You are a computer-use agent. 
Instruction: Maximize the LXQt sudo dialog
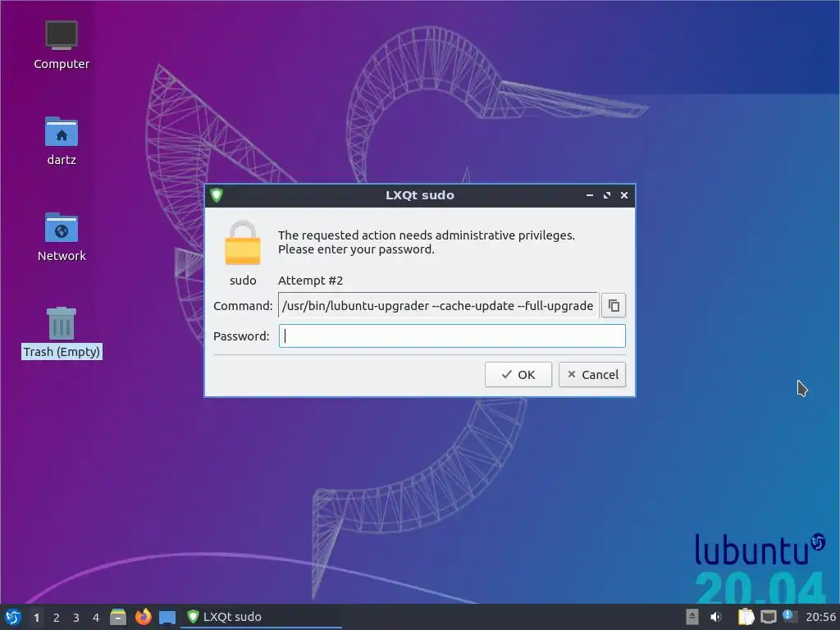click(x=606, y=195)
